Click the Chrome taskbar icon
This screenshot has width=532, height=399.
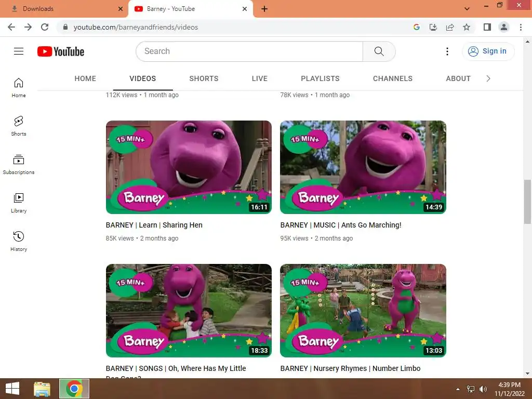click(74, 389)
